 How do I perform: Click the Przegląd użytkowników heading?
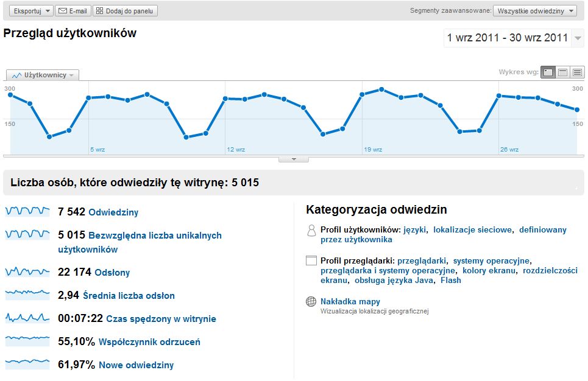point(69,33)
